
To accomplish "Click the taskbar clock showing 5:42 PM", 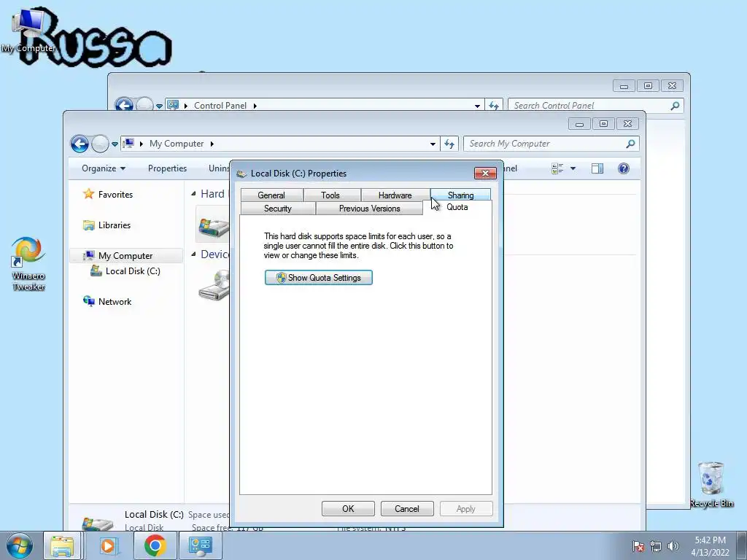I will [x=710, y=546].
